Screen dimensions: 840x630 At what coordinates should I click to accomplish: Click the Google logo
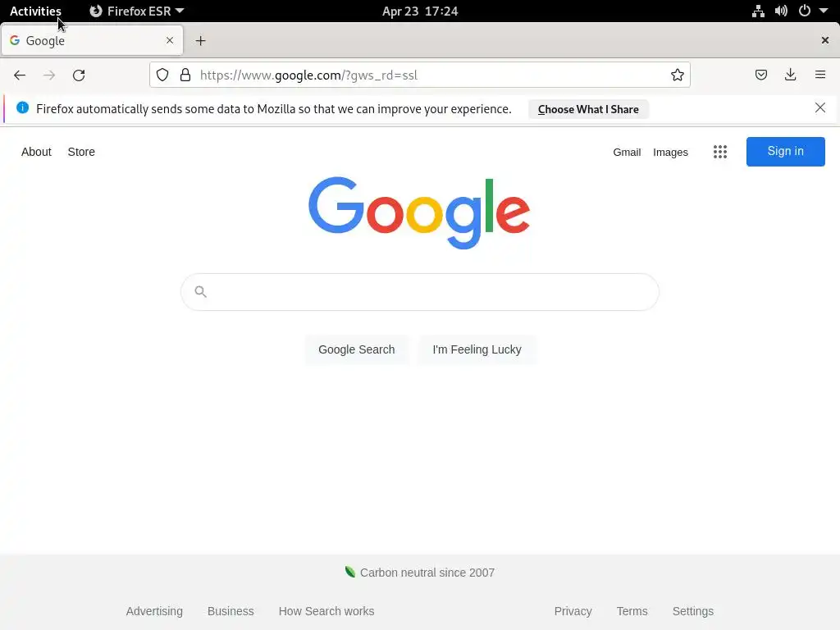pyautogui.click(x=419, y=212)
